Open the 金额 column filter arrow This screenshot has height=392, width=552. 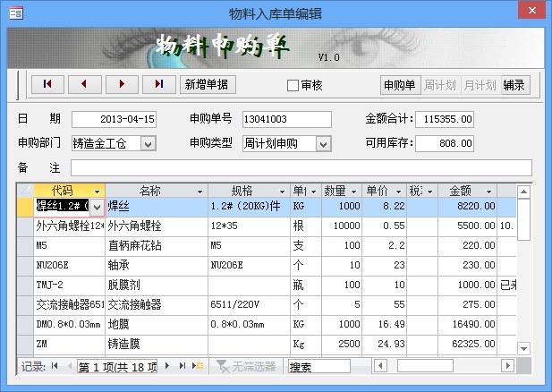(488, 192)
